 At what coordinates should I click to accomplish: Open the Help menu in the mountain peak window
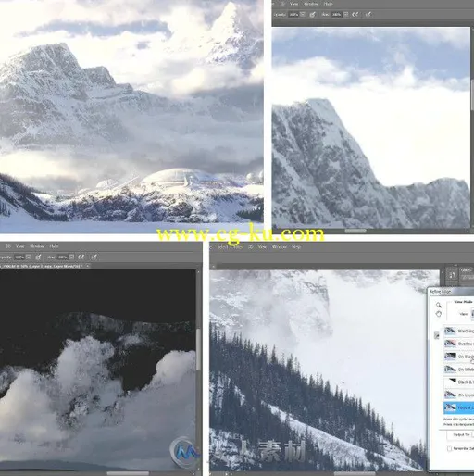click(x=328, y=4)
